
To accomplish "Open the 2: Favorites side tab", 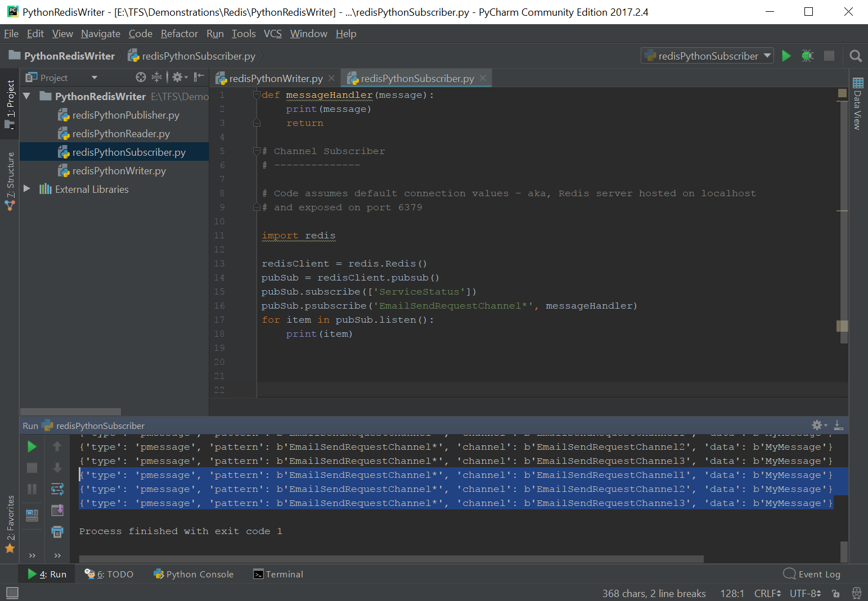I will [x=10, y=525].
